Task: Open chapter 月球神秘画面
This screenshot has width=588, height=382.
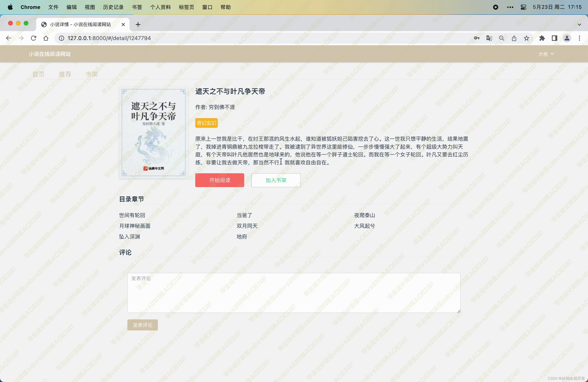Action: [x=135, y=226]
